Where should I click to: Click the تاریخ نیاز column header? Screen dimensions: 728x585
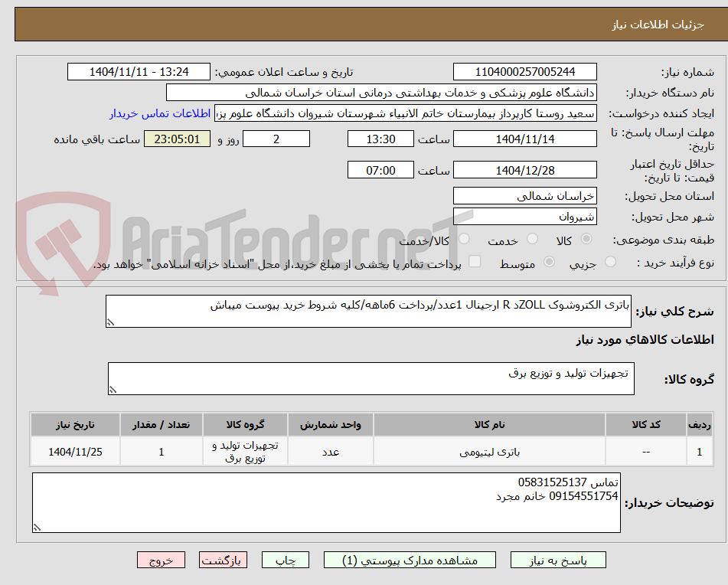(x=75, y=425)
